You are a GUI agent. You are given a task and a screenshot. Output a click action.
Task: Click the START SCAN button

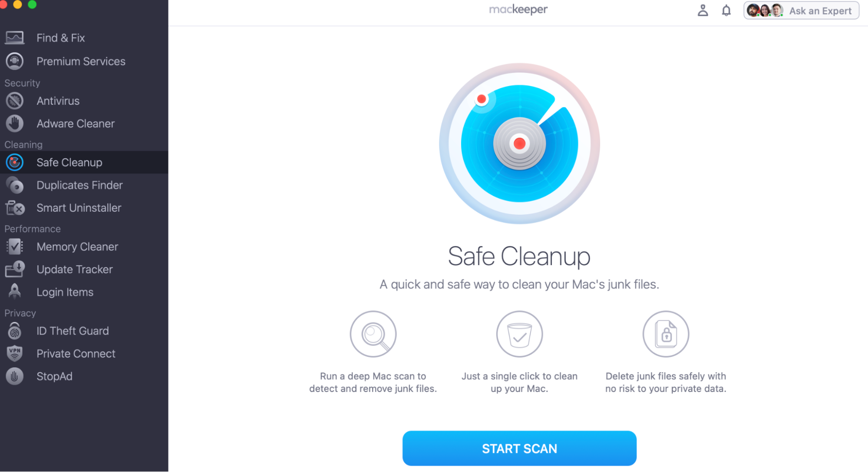pos(519,448)
